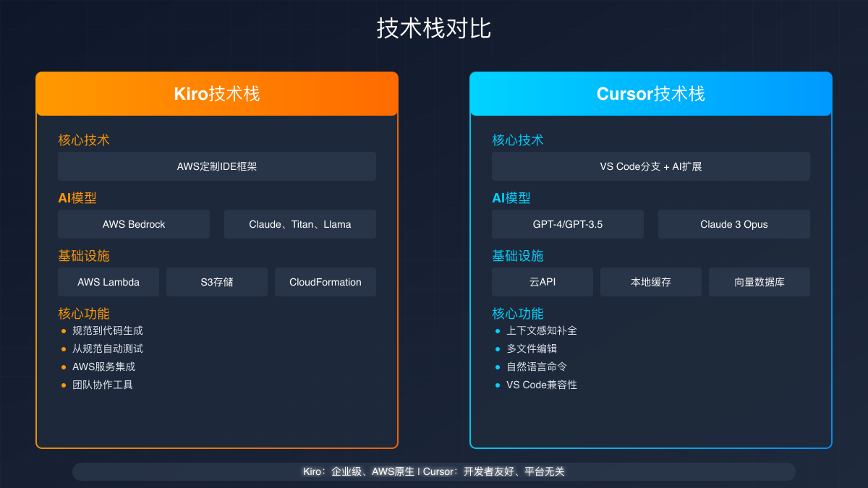Viewport: 868px width, 488px height.
Task: Click the AWS Lambda chip
Action: click(x=109, y=282)
